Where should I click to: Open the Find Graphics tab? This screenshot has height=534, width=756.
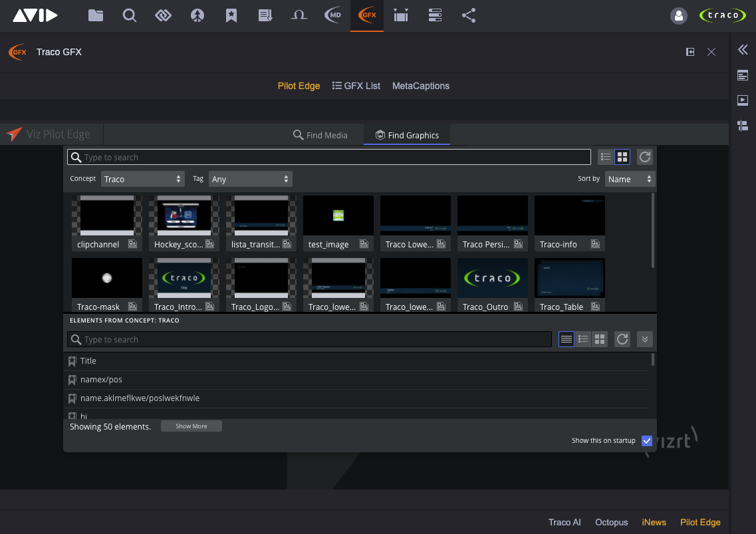tap(407, 135)
